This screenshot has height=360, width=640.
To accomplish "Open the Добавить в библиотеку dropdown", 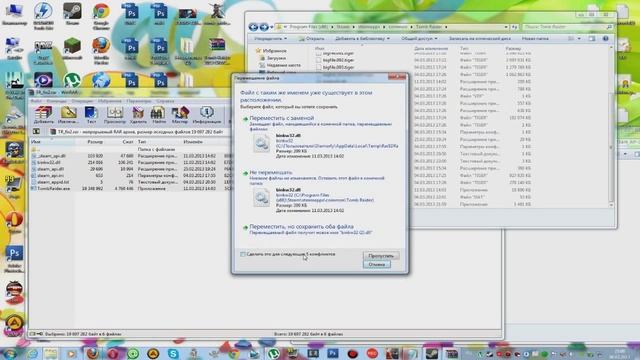I will click(x=362, y=38).
